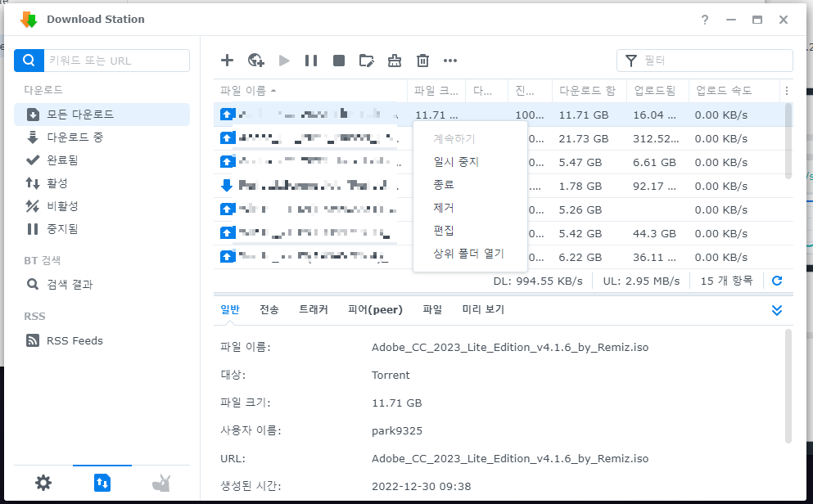
Task: Click the add download via URL globe icon
Action: tap(255, 60)
